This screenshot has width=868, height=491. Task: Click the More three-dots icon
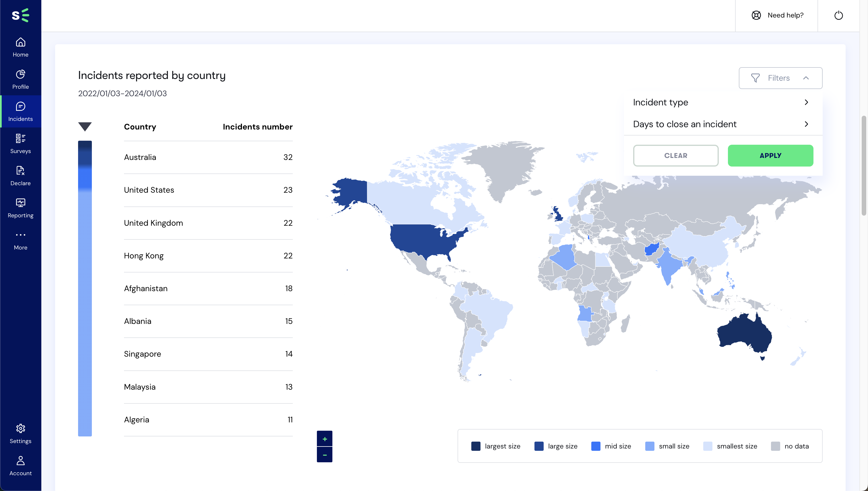click(21, 235)
